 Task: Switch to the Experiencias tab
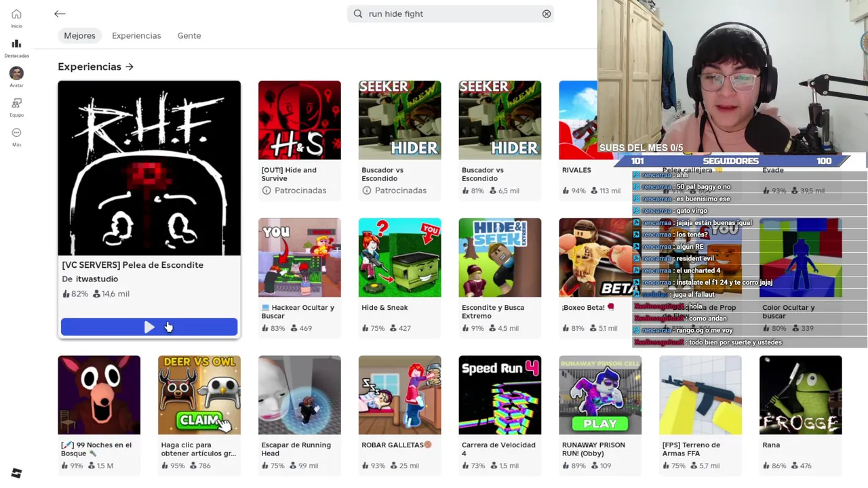136,35
